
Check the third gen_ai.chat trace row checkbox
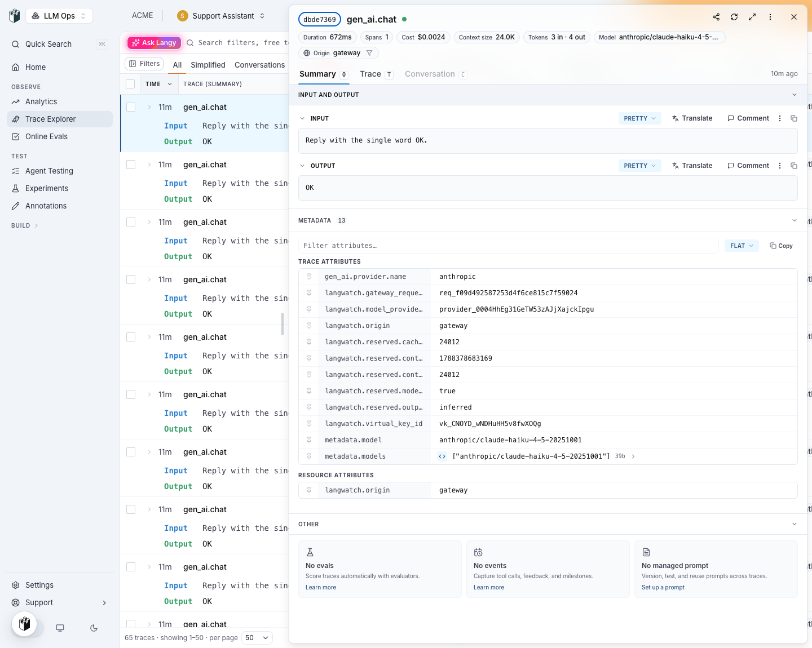click(x=131, y=222)
